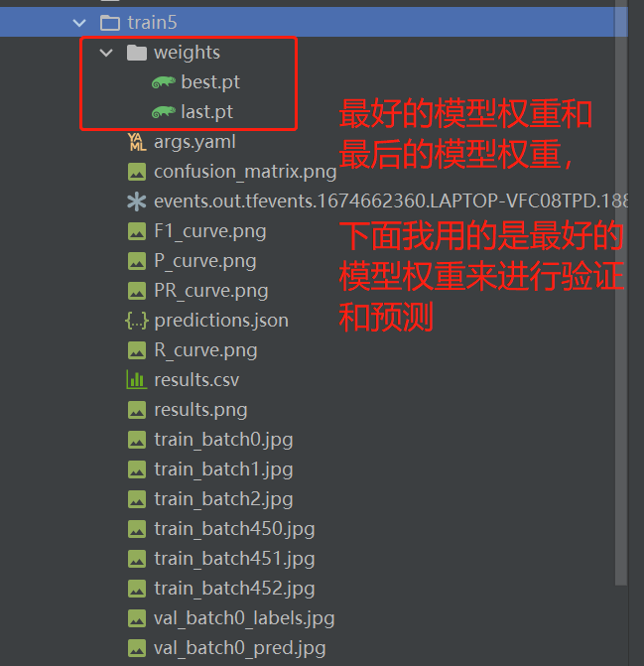Screen dimensions: 644x666
Task: Select the results.png file
Action: tap(200, 410)
